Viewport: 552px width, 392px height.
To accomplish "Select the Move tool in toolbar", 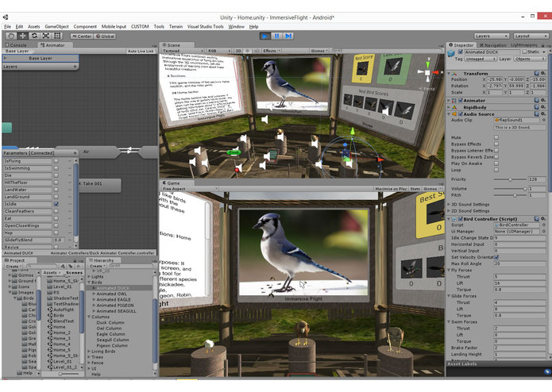I will [x=22, y=36].
